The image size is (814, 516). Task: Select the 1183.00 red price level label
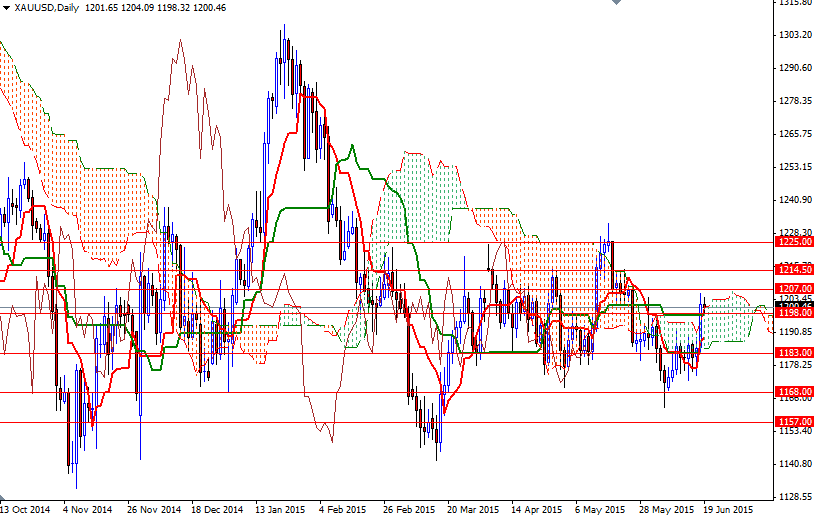click(793, 353)
